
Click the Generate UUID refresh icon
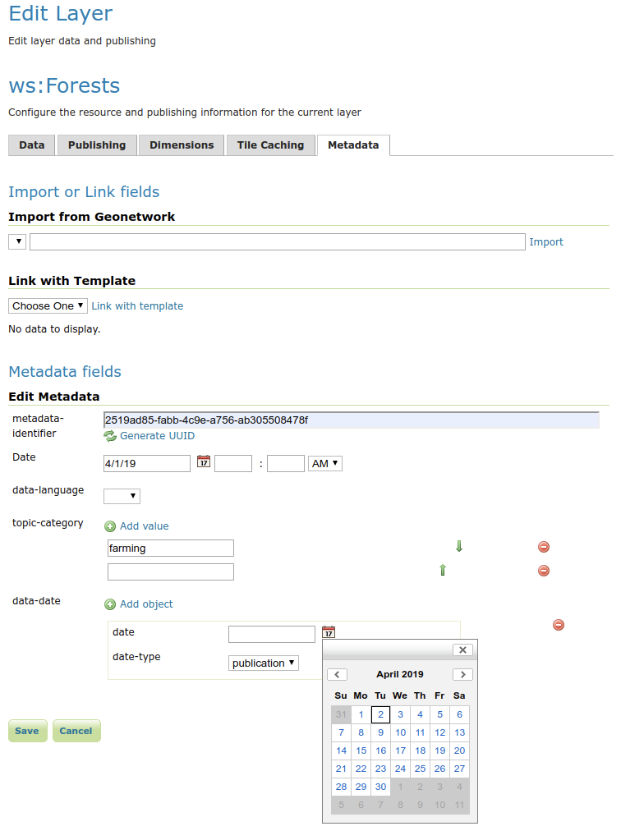(110, 436)
